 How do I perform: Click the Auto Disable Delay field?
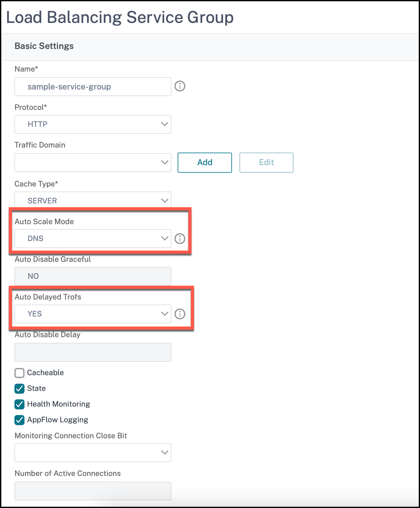pyautogui.click(x=93, y=352)
